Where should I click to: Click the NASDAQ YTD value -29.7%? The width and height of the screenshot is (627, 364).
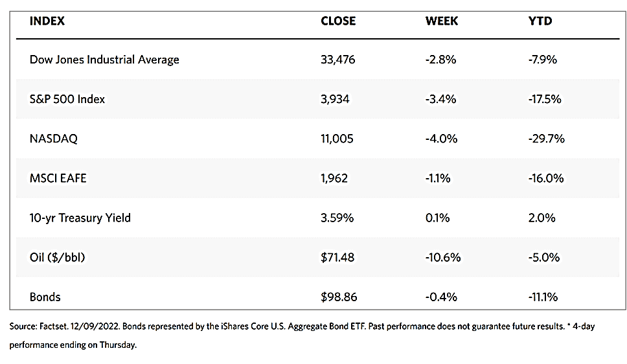(546, 139)
